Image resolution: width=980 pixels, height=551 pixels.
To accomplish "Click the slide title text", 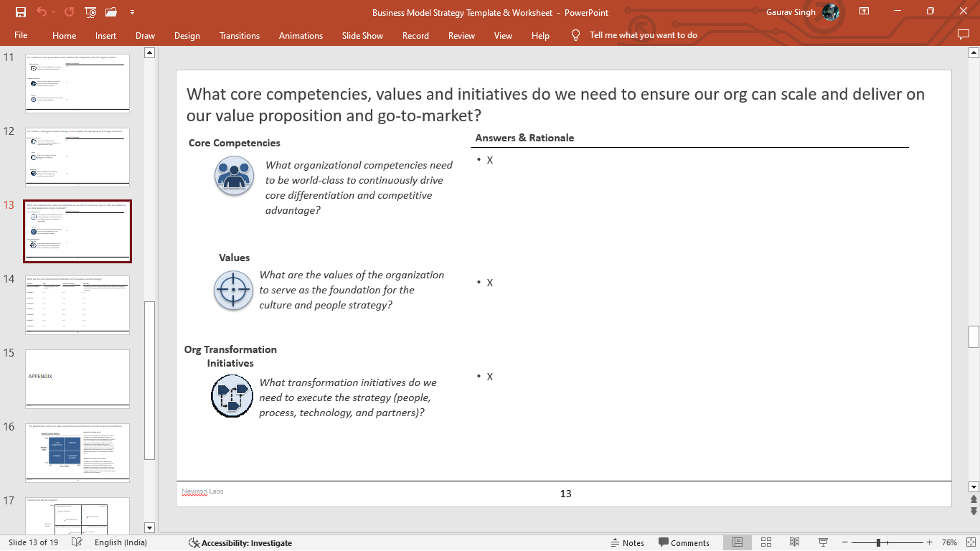I will click(555, 105).
